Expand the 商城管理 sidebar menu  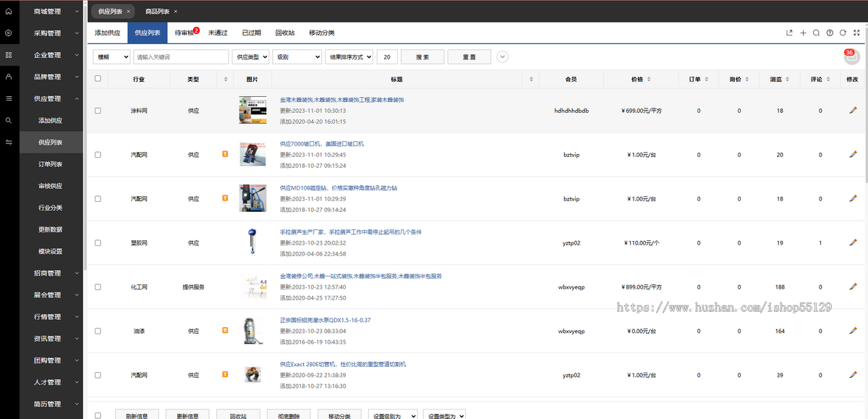pos(52,12)
